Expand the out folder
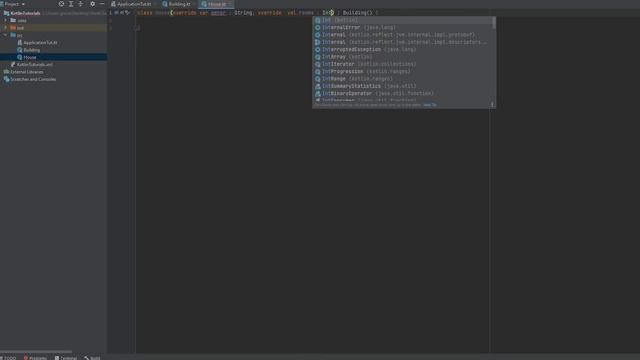 coord(6,28)
